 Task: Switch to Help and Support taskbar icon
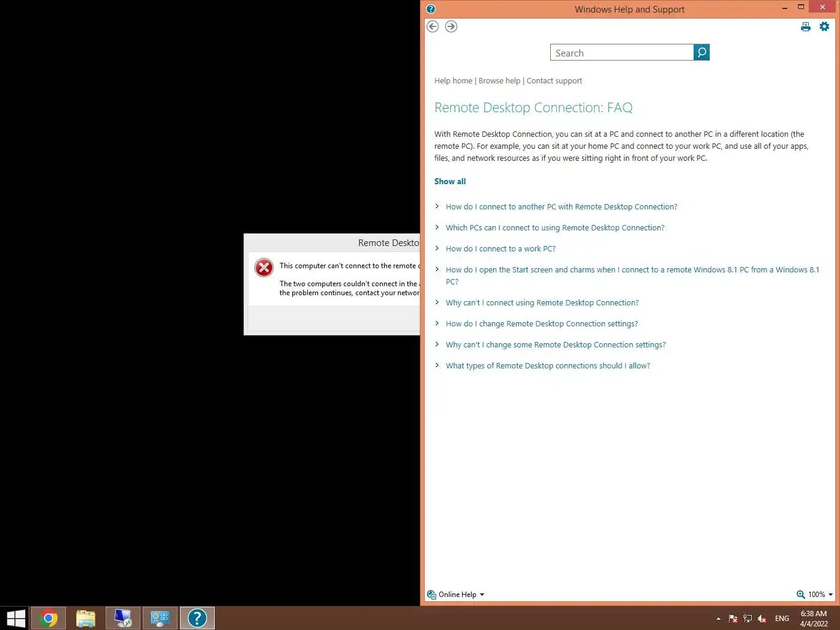197,618
